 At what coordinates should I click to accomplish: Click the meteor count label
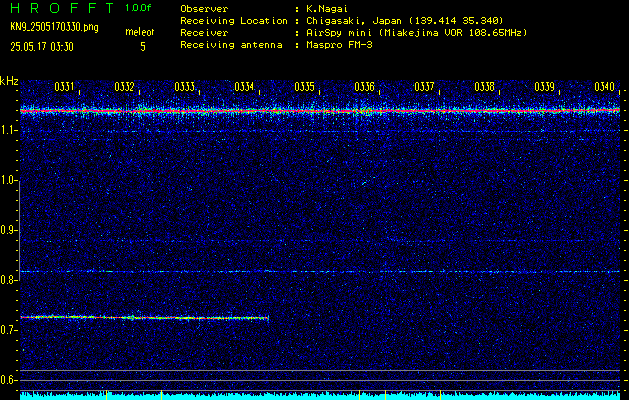[140, 32]
